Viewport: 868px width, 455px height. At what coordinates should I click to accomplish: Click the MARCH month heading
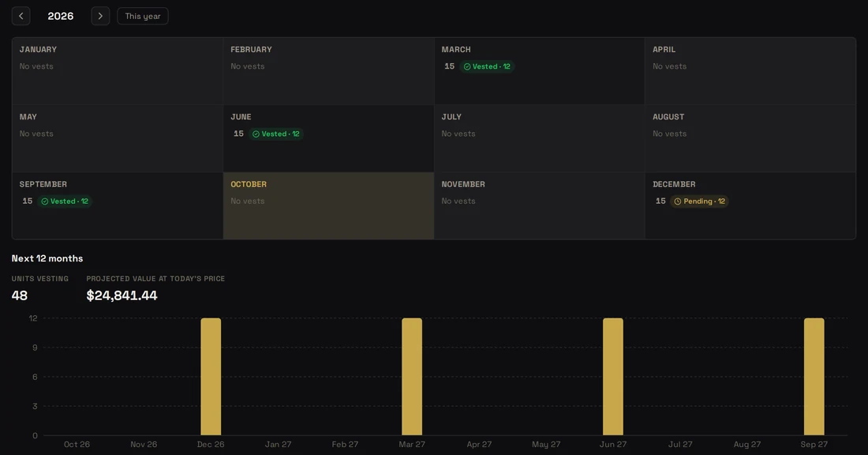(456, 49)
